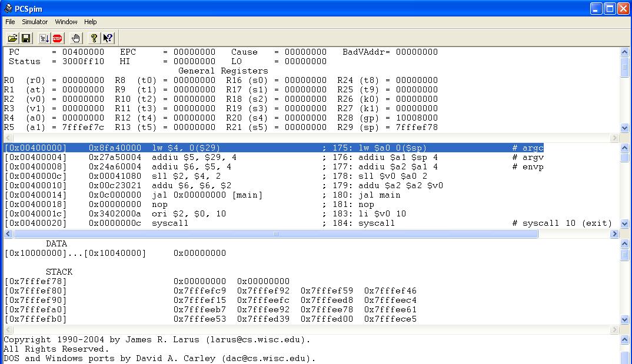Click text segment vertical scrollbar thumb

point(624,157)
